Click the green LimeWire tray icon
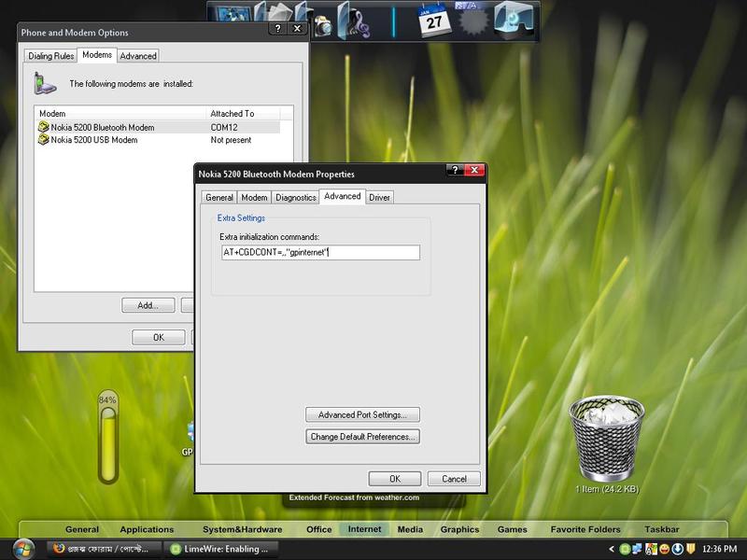The height and width of the screenshot is (560, 747). pyautogui.click(x=625, y=549)
